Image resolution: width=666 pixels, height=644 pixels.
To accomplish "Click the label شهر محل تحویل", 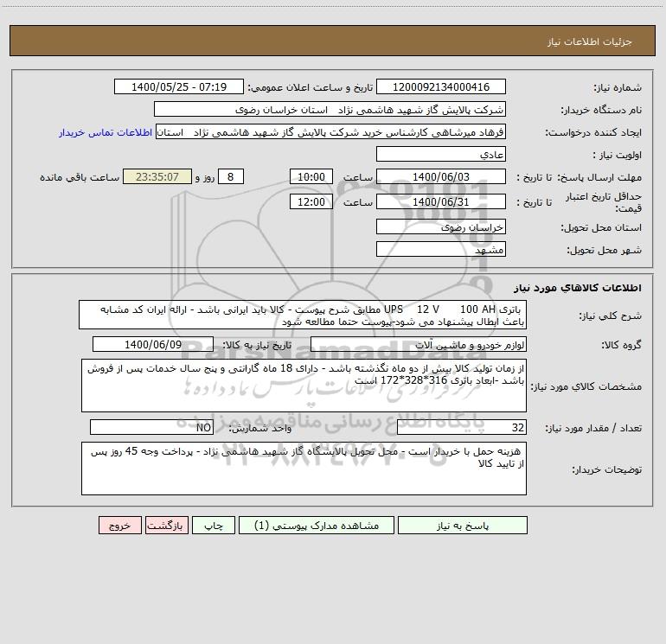I will click(605, 251).
